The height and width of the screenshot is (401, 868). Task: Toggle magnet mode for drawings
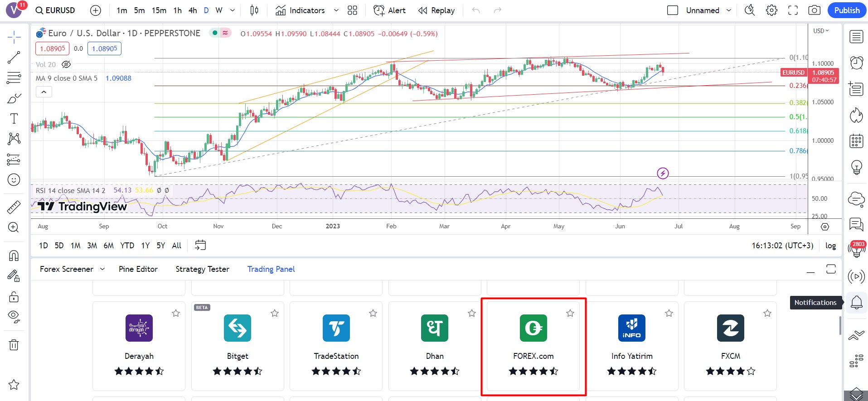[x=14, y=256]
